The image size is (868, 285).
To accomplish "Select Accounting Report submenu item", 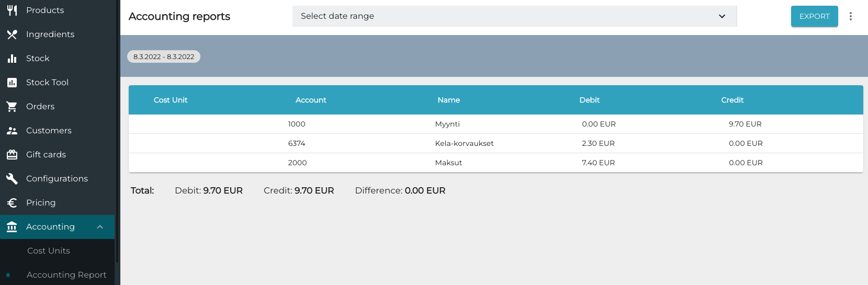I will pyautogui.click(x=66, y=275).
